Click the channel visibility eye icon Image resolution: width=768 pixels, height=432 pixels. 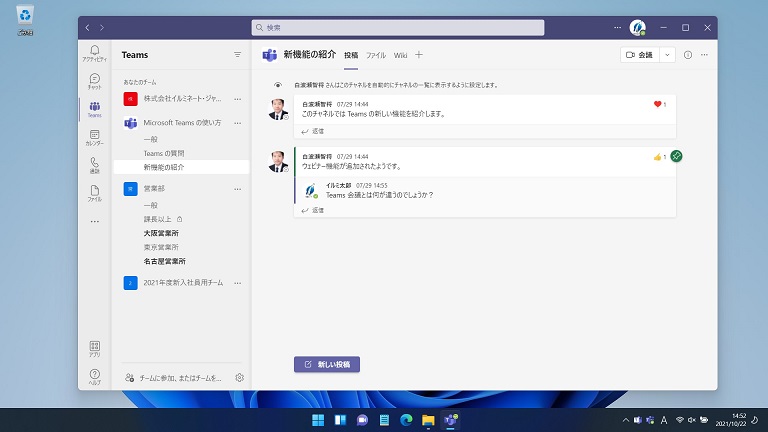tap(278, 85)
